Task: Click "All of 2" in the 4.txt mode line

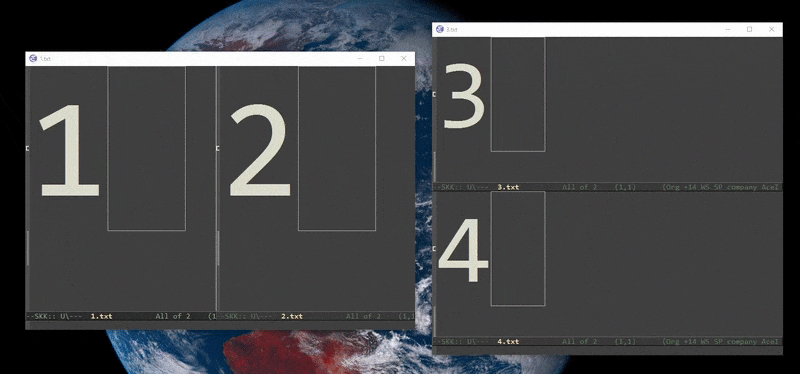Action: pyautogui.click(x=580, y=341)
